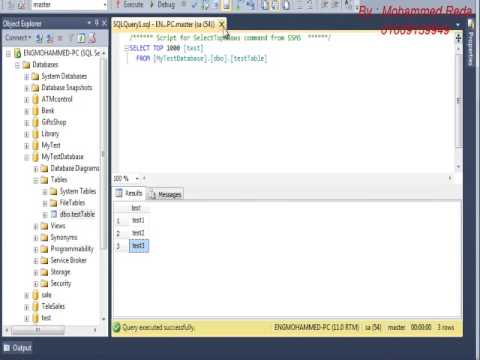Image resolution: width=480 pixels, height=360 pixels.
Task: Click the Parse checkmark icon
Action: tap(194, 5)
